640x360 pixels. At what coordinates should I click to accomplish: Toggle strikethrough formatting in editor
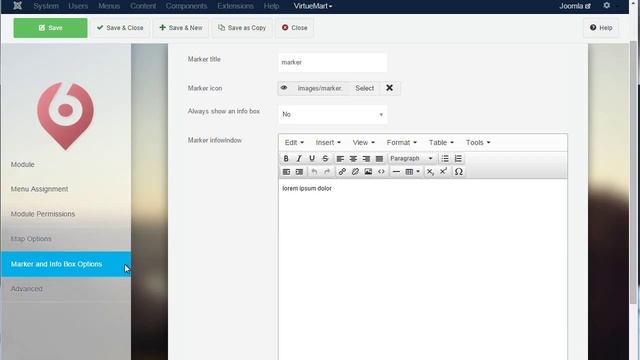tap(325, 158)
